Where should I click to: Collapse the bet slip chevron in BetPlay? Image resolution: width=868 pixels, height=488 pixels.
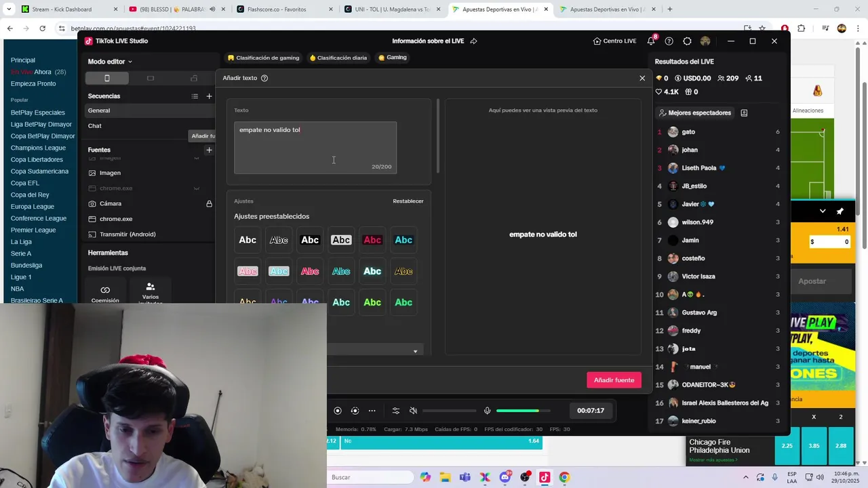[823, 211]
